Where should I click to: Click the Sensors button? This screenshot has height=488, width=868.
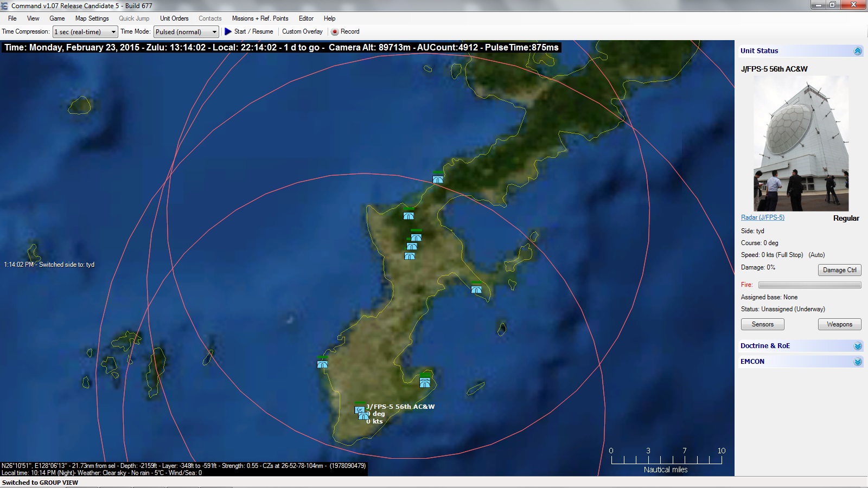point(763,324)
